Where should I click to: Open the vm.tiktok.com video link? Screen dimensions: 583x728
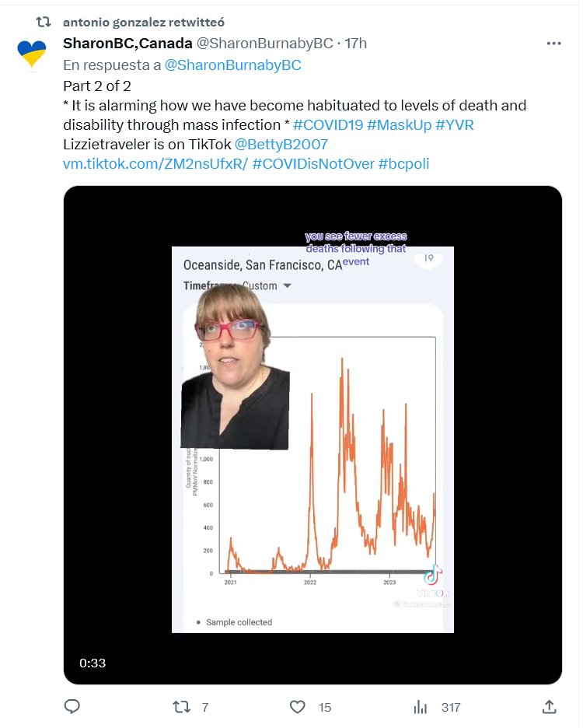tap(155, 164)
